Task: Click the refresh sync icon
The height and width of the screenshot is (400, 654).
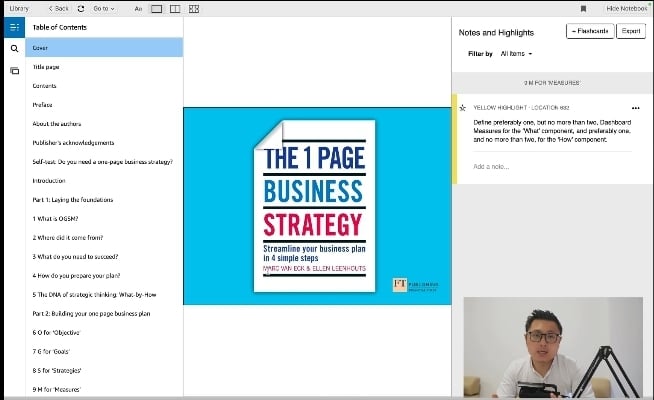Action: coord(81,8)
